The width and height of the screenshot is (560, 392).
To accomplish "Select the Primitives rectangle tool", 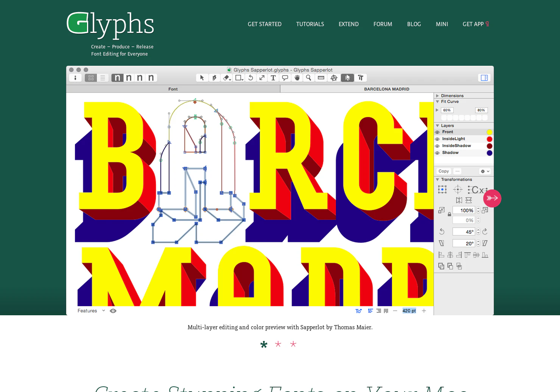I will [x=238, y=77].
